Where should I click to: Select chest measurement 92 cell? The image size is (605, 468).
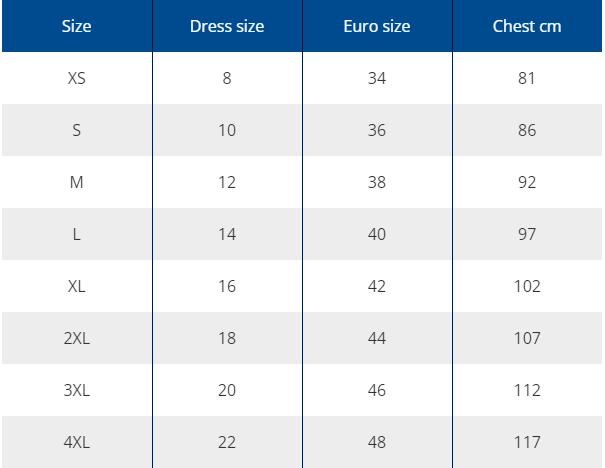pos(527,182)
